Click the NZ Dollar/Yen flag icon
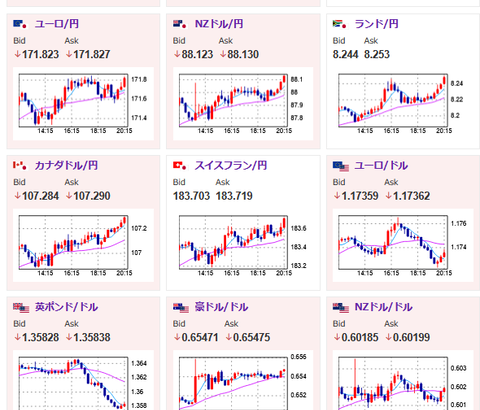This screenshot has width=480, height=410. pos(180,24)
